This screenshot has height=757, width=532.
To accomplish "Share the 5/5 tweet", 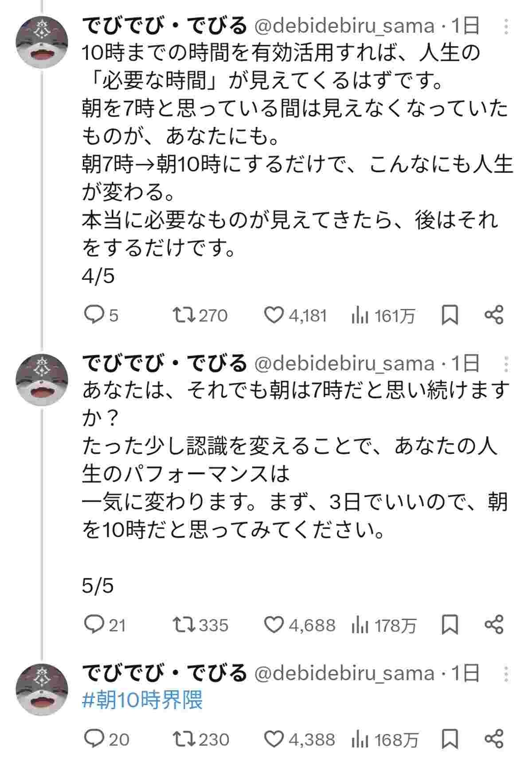I will 494,624.
